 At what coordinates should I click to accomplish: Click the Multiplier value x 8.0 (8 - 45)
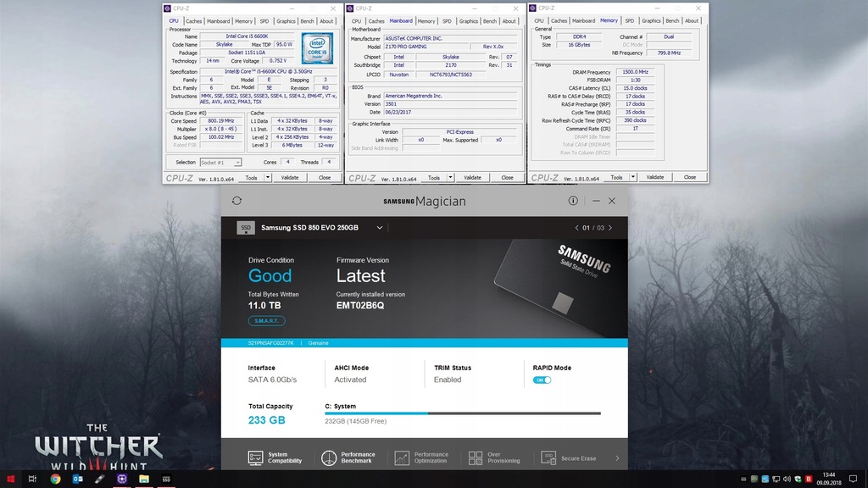(221, 129)
